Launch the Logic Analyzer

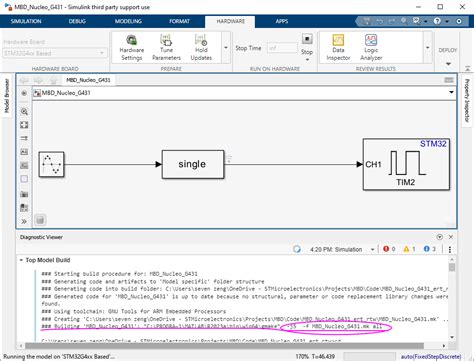[x=371, y=48]
